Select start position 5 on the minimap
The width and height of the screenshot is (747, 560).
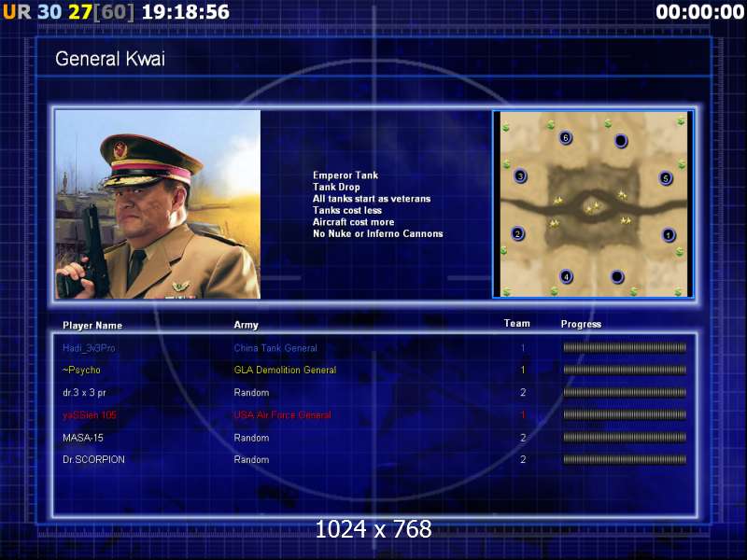pyautogui.click(x=666, y=178)
